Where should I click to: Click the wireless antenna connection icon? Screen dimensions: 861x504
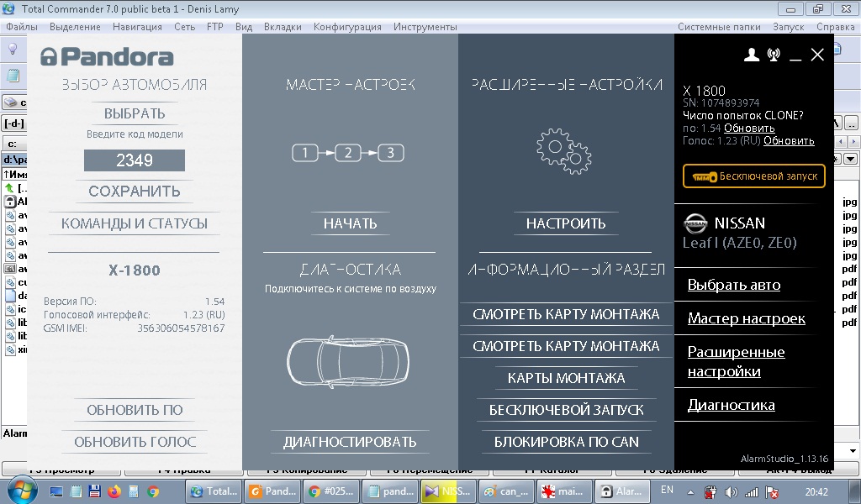click(774, 55)
